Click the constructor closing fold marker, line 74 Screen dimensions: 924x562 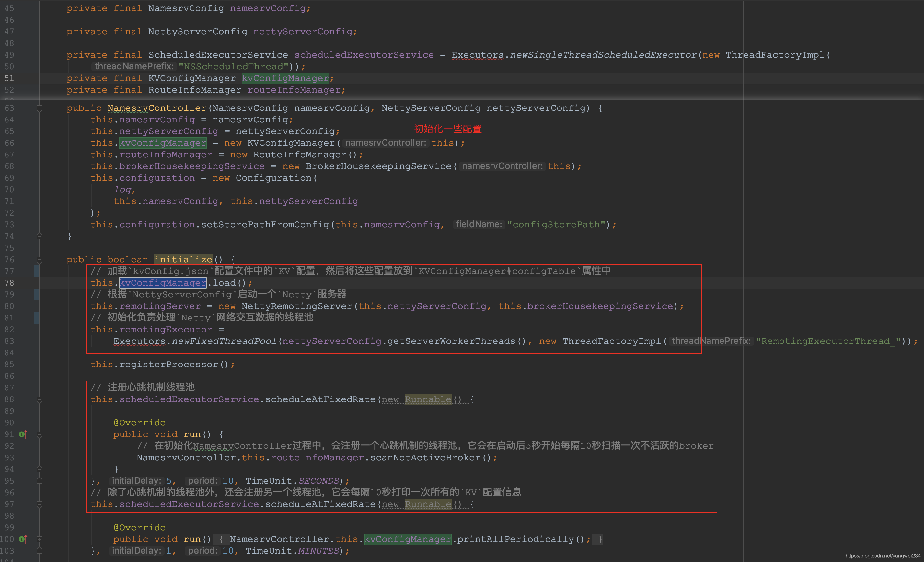pyautogui.click(x=40, y=236)
